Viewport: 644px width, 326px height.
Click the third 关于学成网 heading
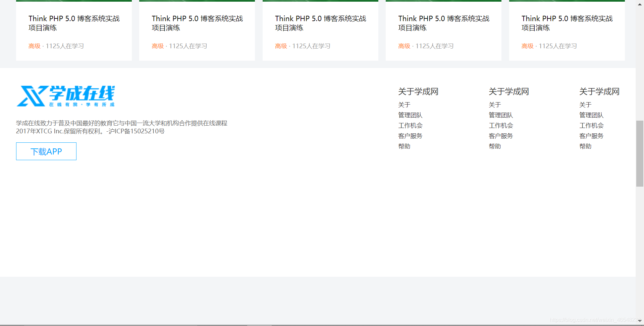click(x=599, y=91)
